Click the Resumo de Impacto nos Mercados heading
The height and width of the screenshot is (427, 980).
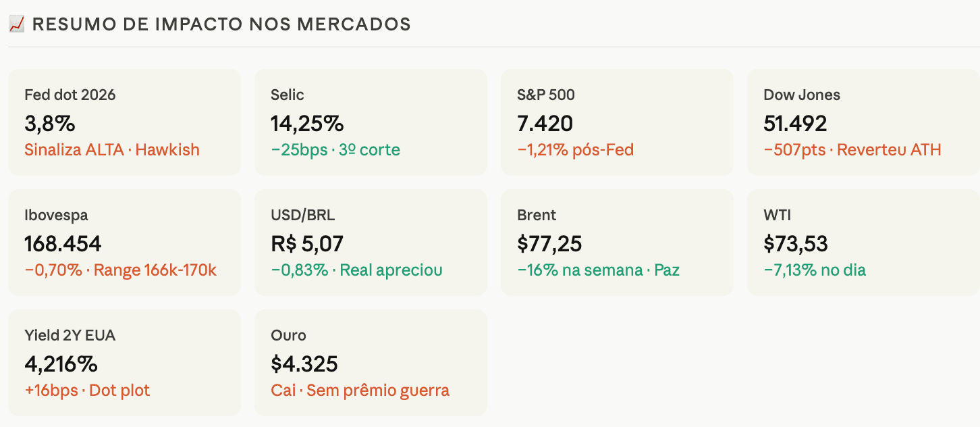(221, 24)
